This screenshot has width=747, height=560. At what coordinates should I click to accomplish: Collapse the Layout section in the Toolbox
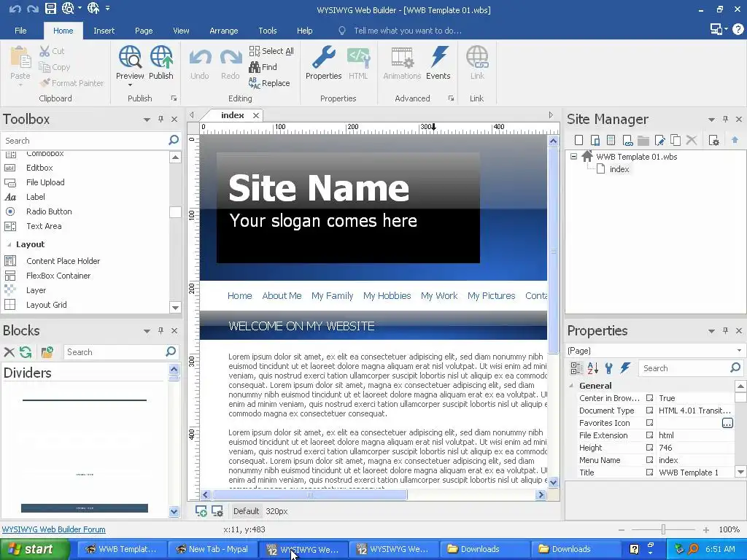point(9,244)
